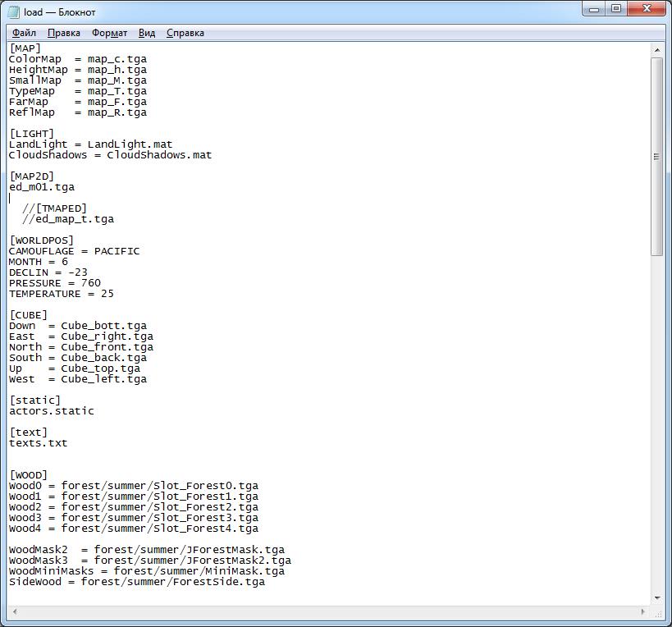Click the vertical scrollbar up arrow
The height and width of the screenshot is (627, 672).
click(656, 50)
